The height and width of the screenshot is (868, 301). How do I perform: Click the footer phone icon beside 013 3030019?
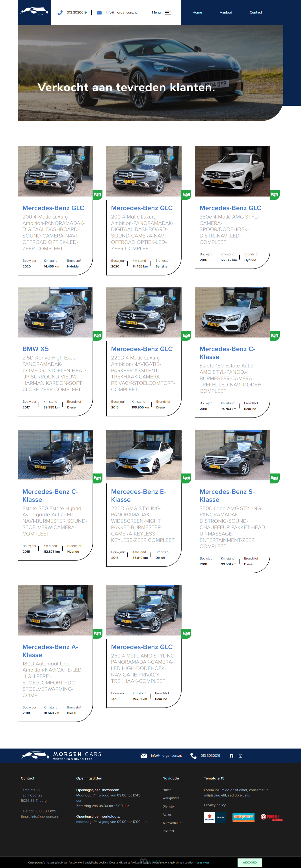(x=194, y=756)
